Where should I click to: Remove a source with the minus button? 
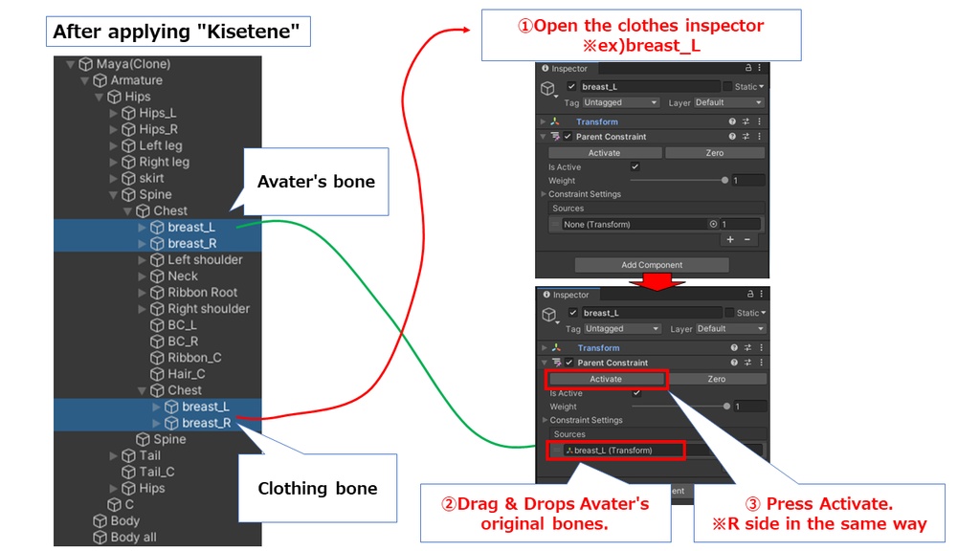click(x=746, y=239)
